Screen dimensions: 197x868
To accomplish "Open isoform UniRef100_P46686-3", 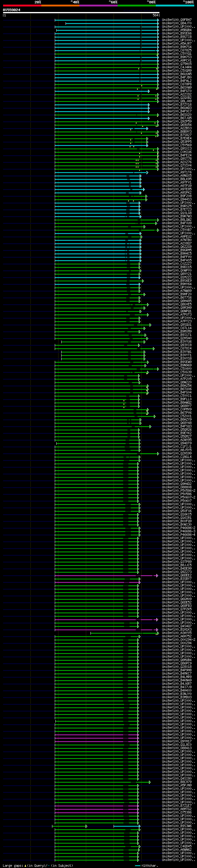I will (x=179, y=531).
